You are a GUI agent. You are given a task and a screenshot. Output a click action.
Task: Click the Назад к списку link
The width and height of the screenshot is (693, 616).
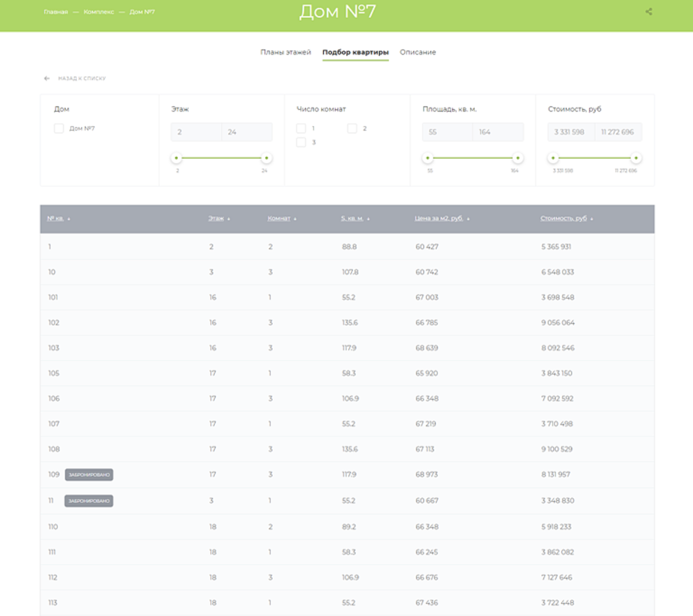82,79
